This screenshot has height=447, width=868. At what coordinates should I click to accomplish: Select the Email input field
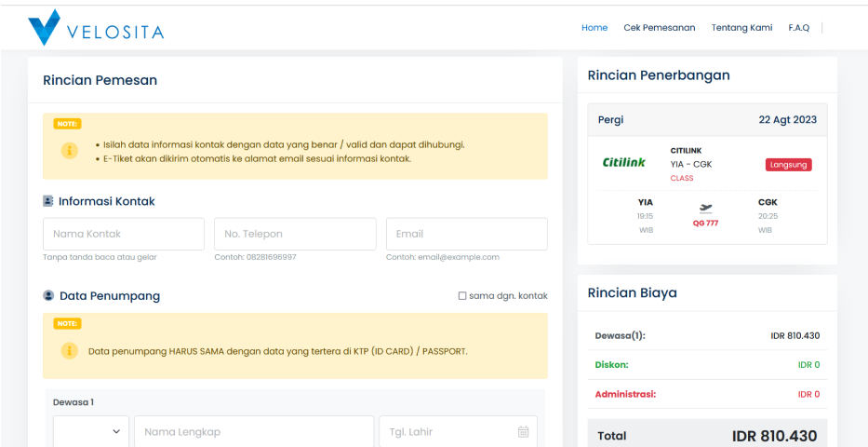[x=466, y=235]
